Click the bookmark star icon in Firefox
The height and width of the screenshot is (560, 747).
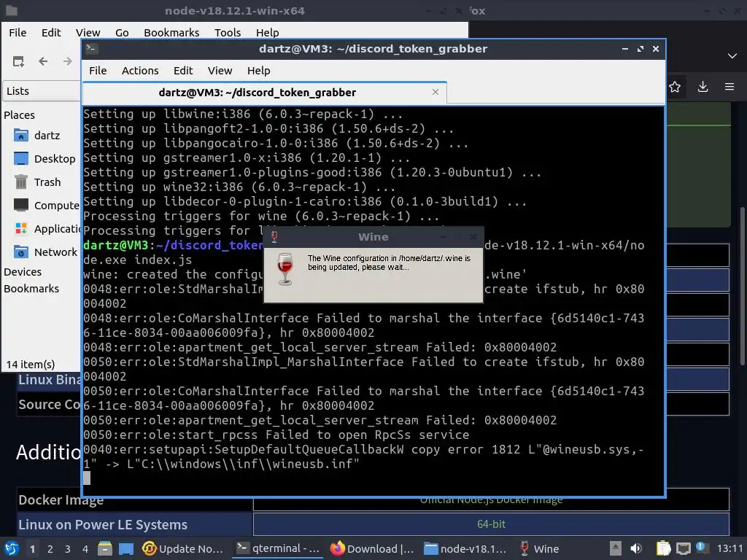click(x=675, y=87)
